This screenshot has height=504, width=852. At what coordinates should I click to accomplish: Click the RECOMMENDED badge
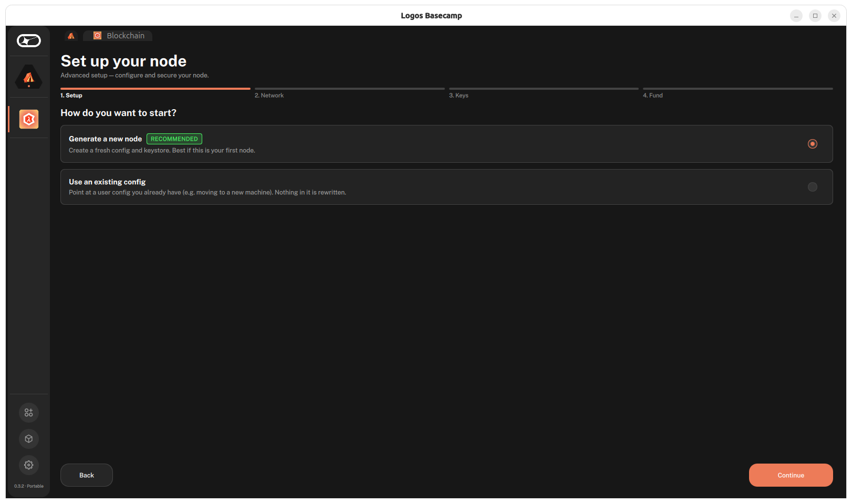pos(174,139)
